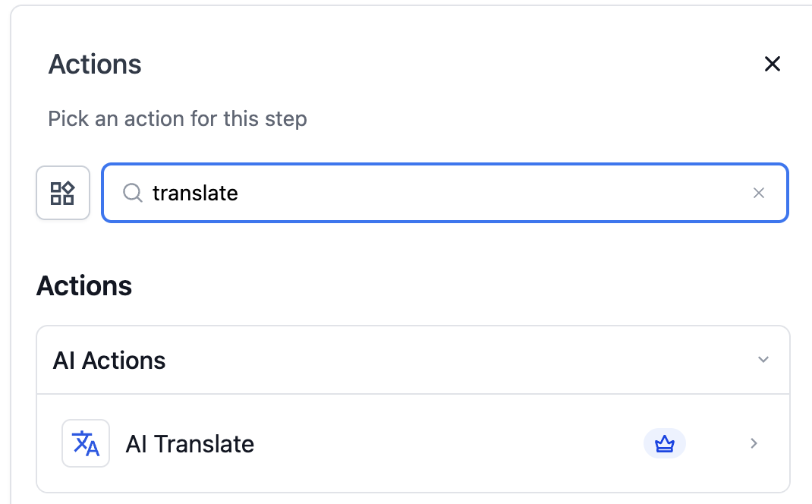
Task: Click blank area right of search text
Action: coord(493,194)
